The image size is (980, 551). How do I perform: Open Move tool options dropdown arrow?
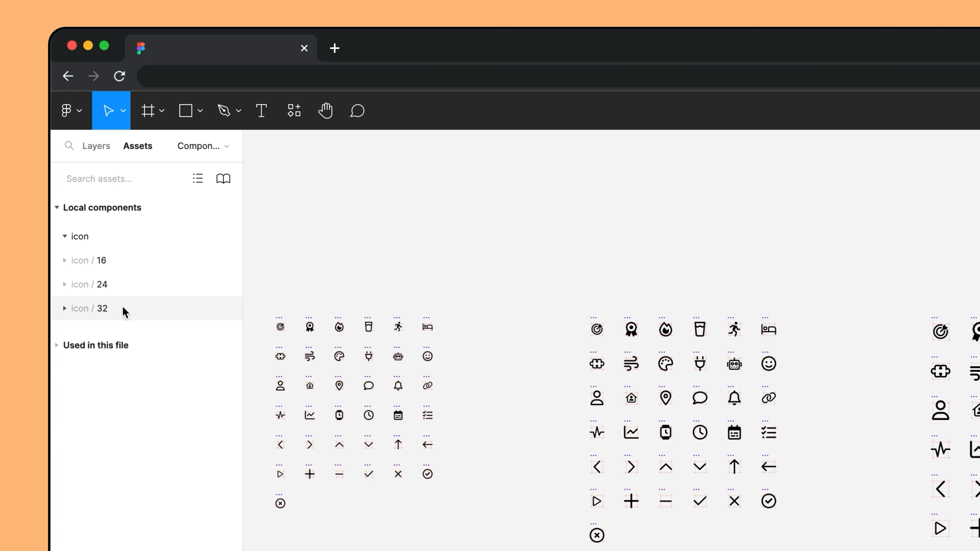[123, 111]
